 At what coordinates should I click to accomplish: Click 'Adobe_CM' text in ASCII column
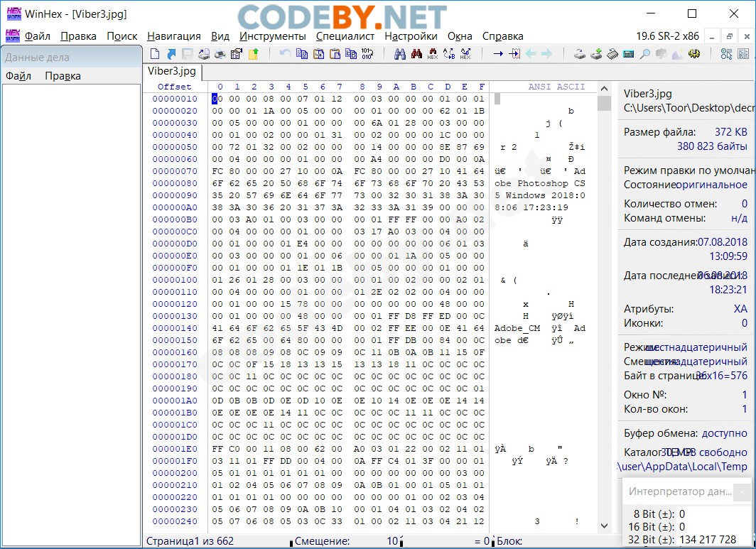click(517, 328)
